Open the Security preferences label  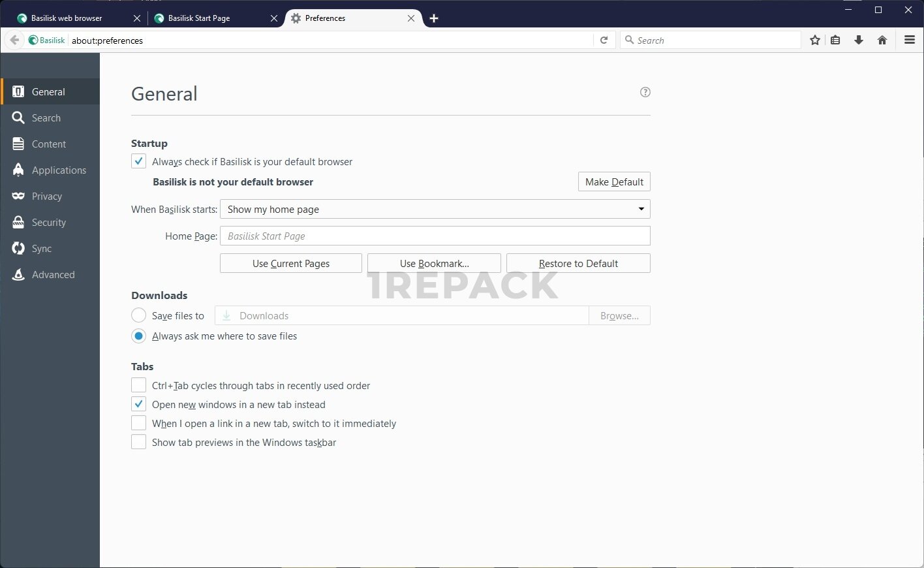pos(49,223)
